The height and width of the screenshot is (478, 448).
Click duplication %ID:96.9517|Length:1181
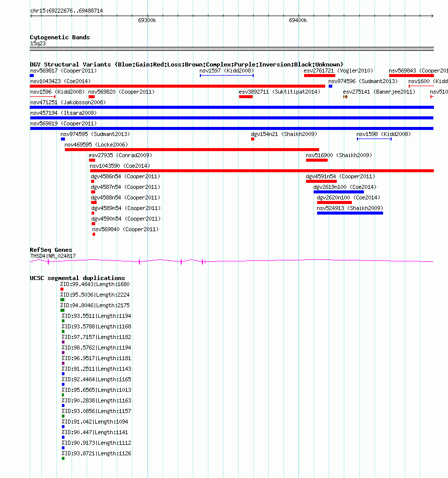96,358
